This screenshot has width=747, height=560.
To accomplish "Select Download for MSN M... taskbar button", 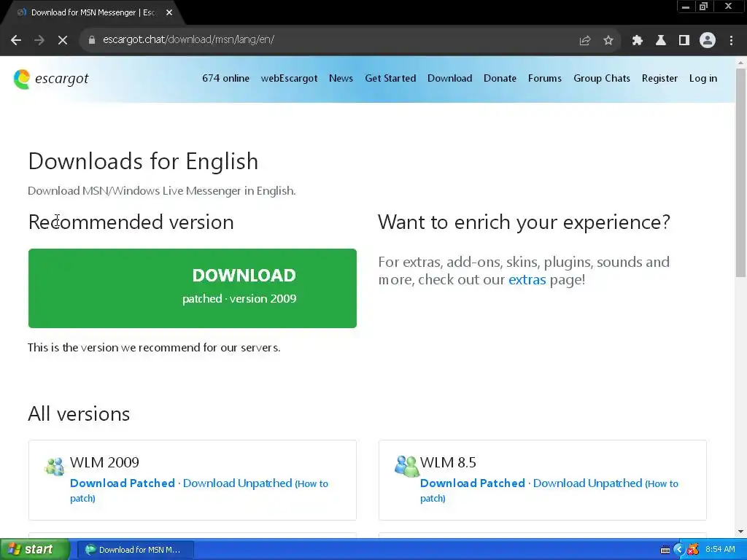I will (x=135, y=550).
